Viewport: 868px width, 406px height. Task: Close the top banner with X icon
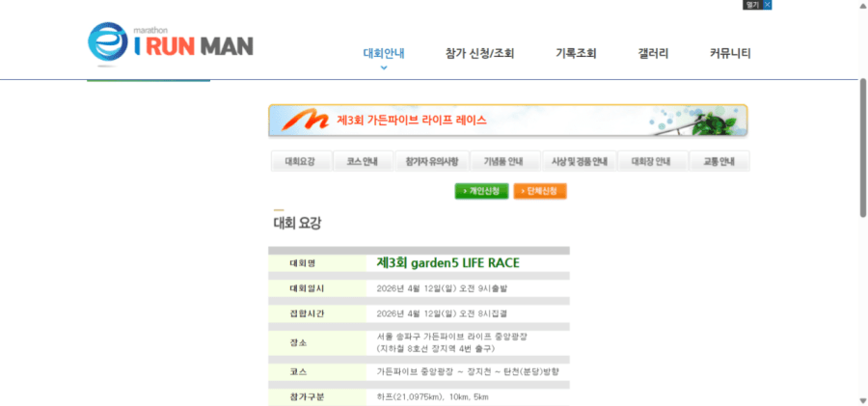click(x=767, y=5)
